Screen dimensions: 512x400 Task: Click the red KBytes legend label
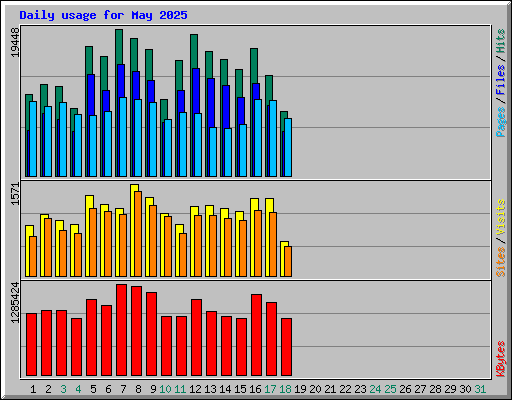(501, 359)
